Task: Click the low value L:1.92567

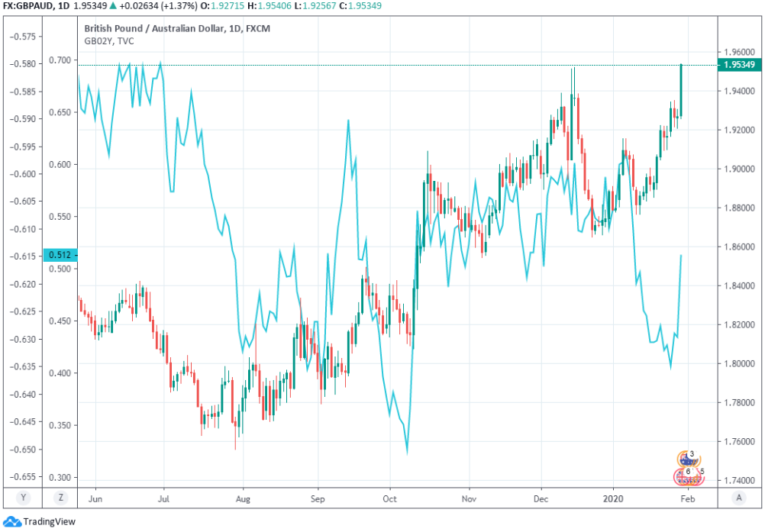Action: (316, 6)
